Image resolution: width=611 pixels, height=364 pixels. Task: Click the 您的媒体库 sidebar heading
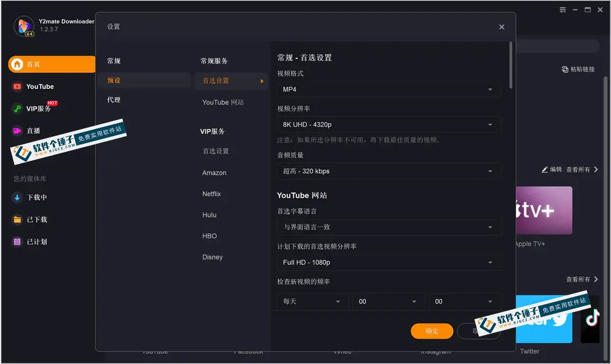coord(30,179)
